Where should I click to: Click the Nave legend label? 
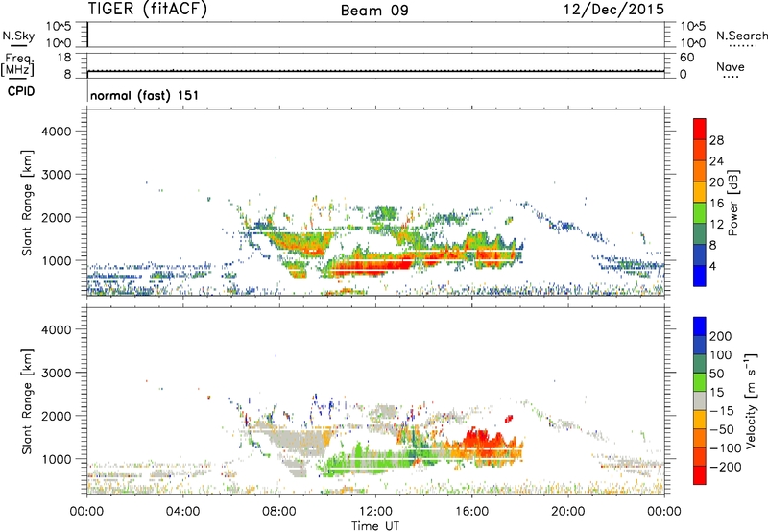click(x=731, y=67)
